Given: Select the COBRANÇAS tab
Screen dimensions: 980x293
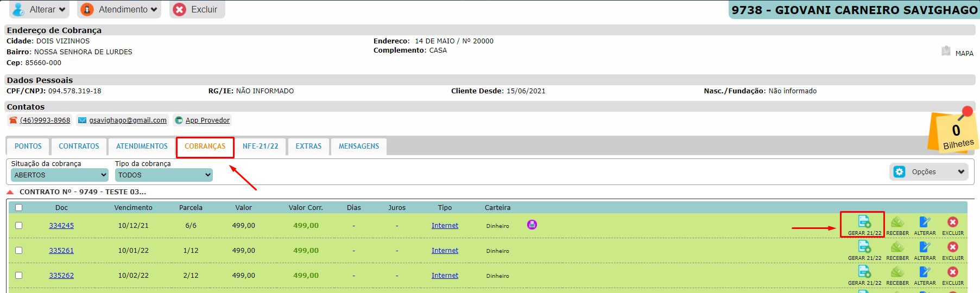Looking at the screenshot, I should [205, 146].
